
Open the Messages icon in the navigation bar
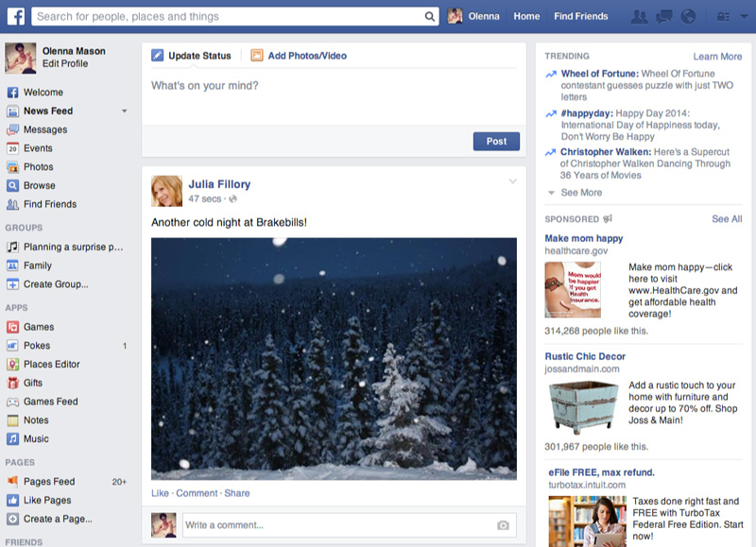click(664, 16)
